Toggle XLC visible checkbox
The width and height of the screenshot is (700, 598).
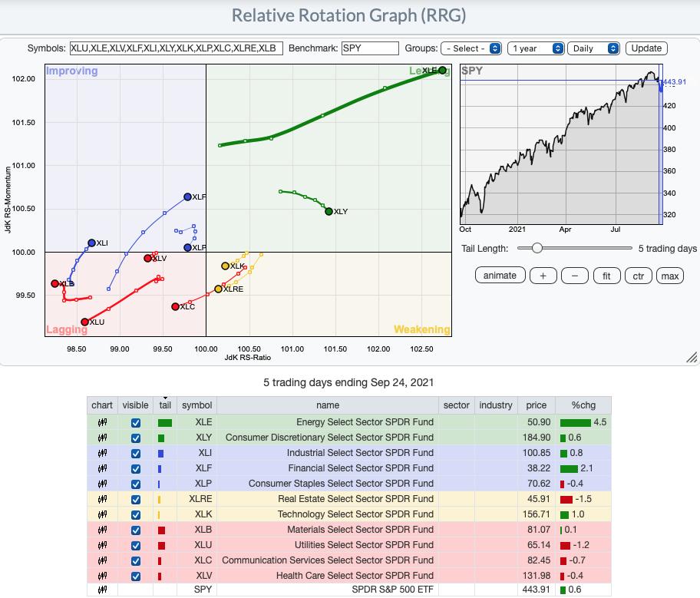[x=136, y=561]
